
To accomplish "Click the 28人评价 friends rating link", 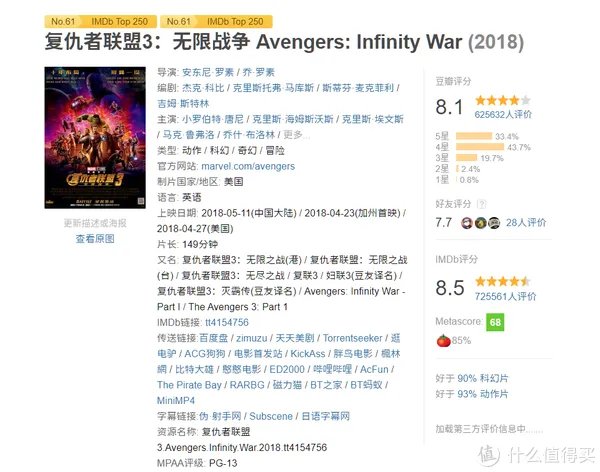I will point(528,223).
